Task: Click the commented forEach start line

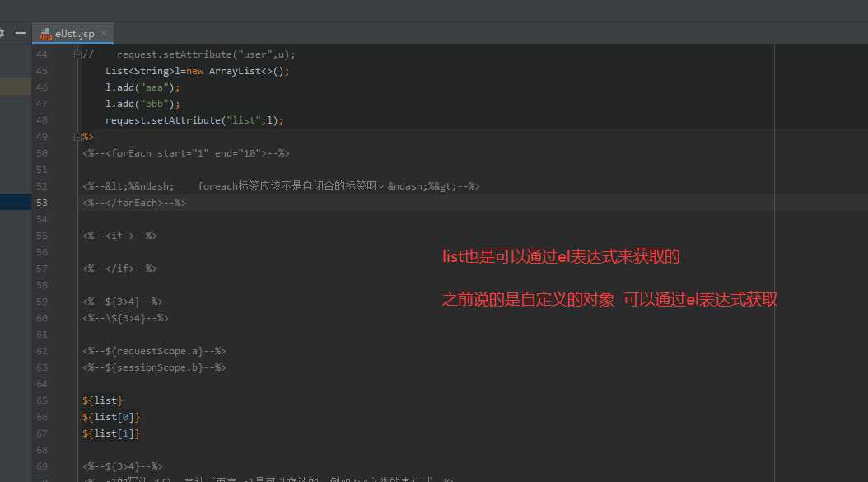Action: pyautogui.click(x=186, y=153)
